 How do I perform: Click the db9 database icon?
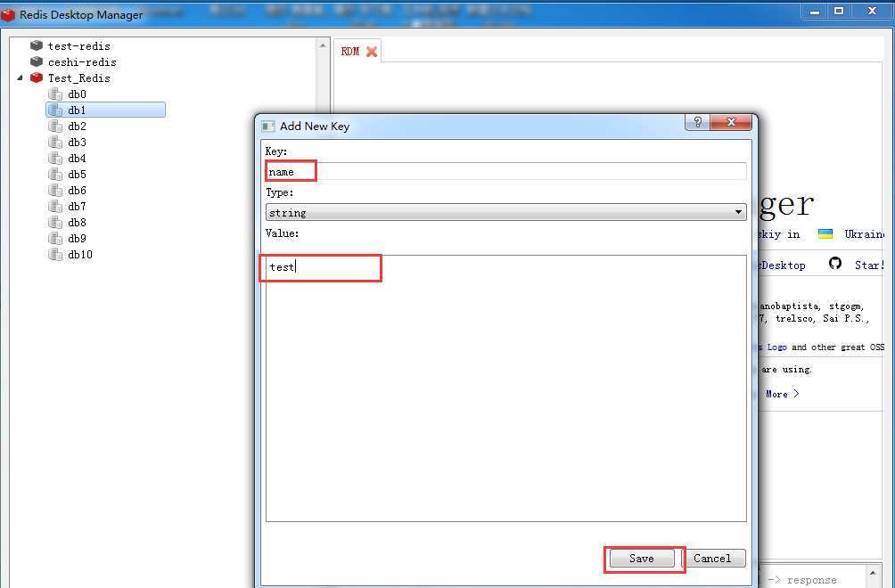[x=55, y=239]
